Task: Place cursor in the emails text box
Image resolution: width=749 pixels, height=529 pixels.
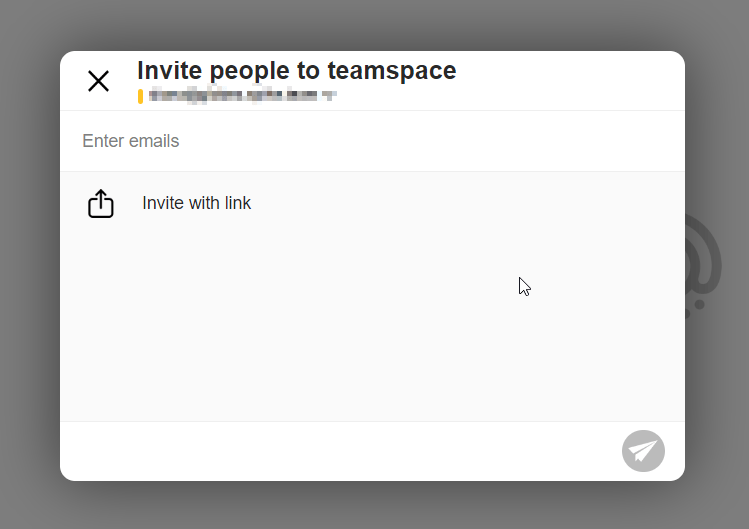Action: (370, 141)
